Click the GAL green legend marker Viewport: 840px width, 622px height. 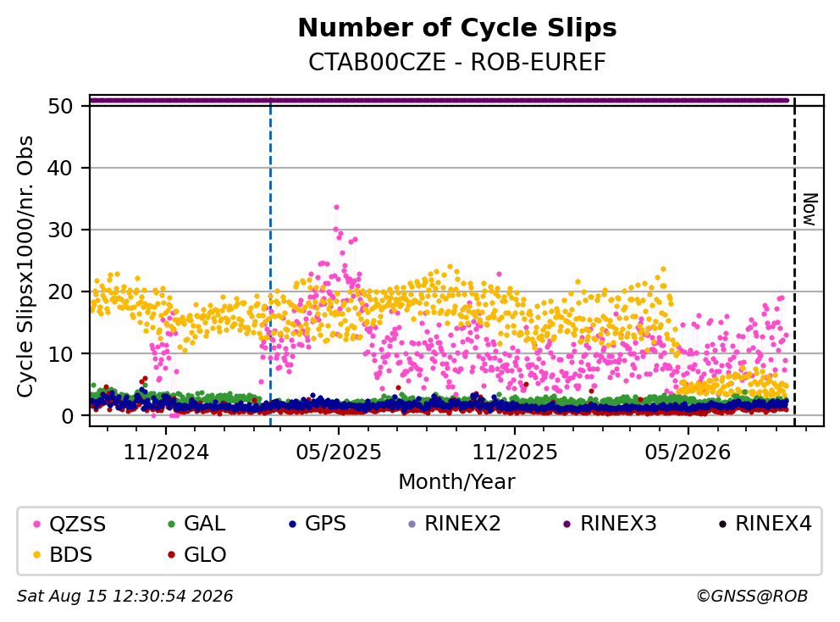pos(171,525)
